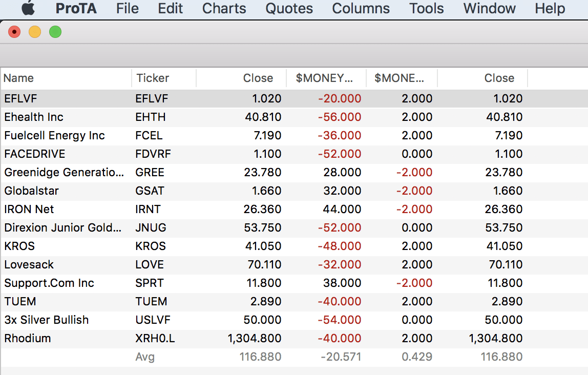Open the Quotes menu

pyautogui.click(x=289, y=8)
